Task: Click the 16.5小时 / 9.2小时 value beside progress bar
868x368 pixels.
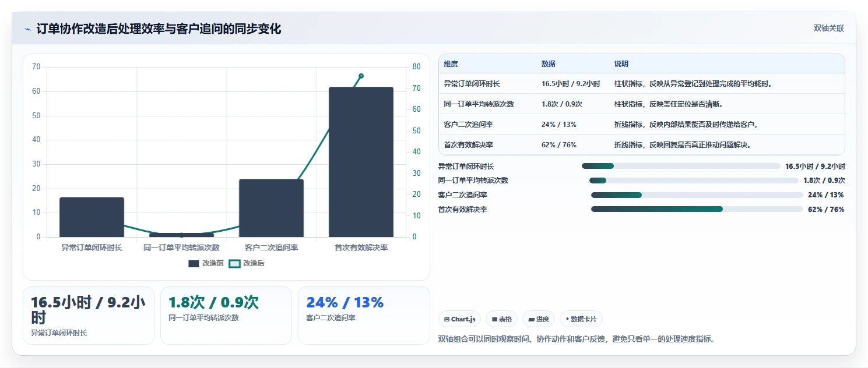Action: pos(815,166)
